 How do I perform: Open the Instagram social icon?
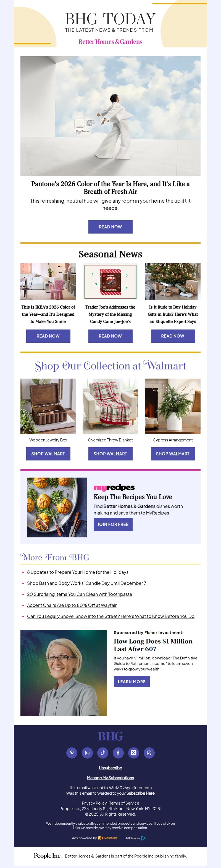point(87,753)
